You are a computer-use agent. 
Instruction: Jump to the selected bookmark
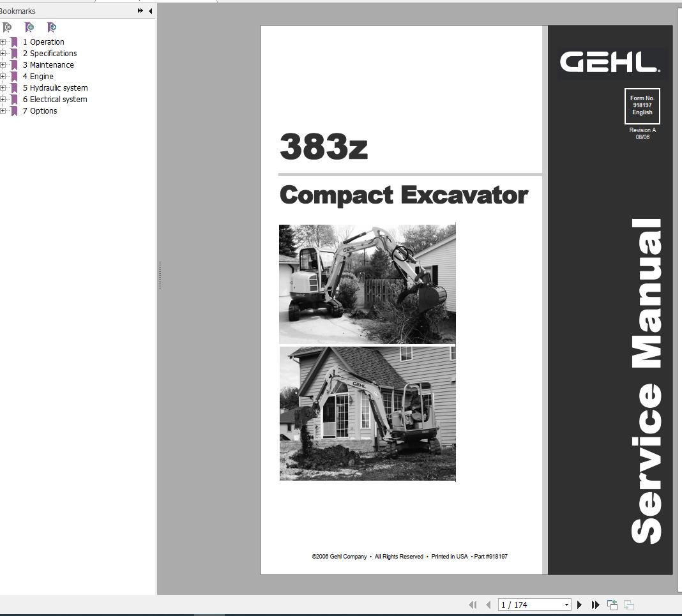coord(53,27)
